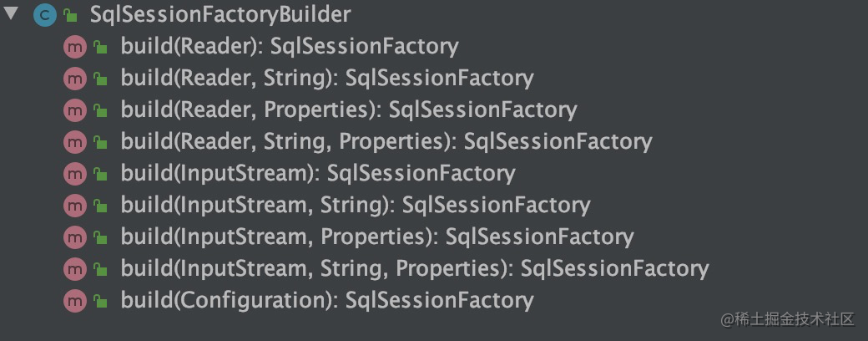Viewport: 868px width, 341px height.
Task: Select build(Reader, String) method entry
Action: pyautogui.click(x=327, y=79)
